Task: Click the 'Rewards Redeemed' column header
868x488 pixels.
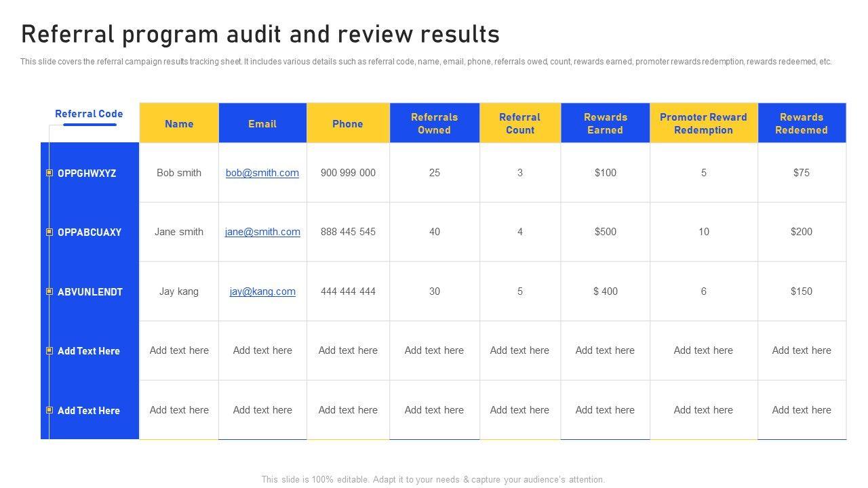Action: pos(802,123)
